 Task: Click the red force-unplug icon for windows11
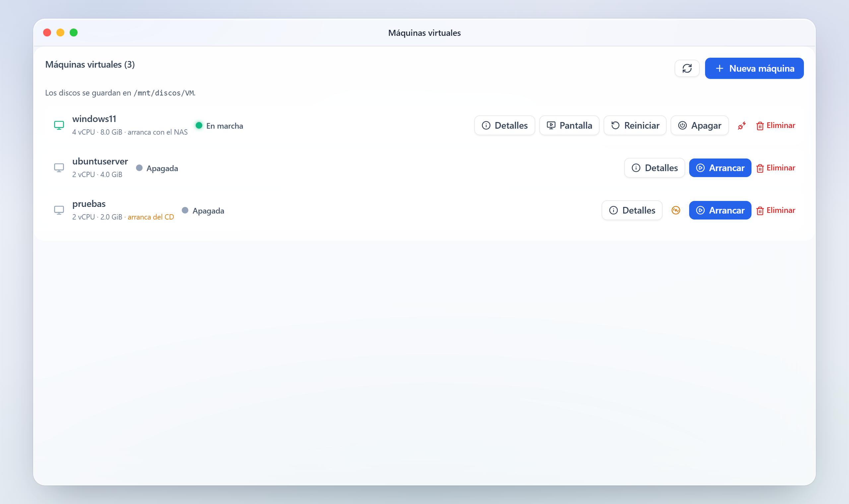click(x=742, y=126)
